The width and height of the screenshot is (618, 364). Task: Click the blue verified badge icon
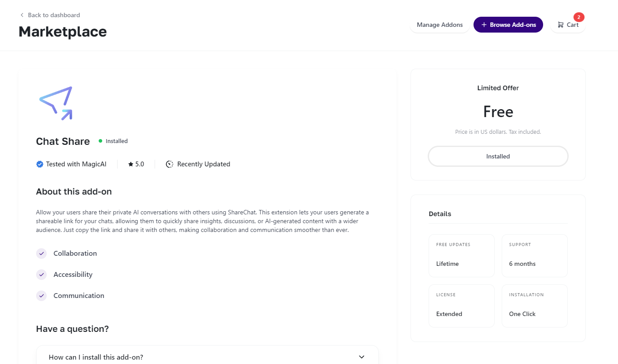pyautogui.click(x=40, y=164)
